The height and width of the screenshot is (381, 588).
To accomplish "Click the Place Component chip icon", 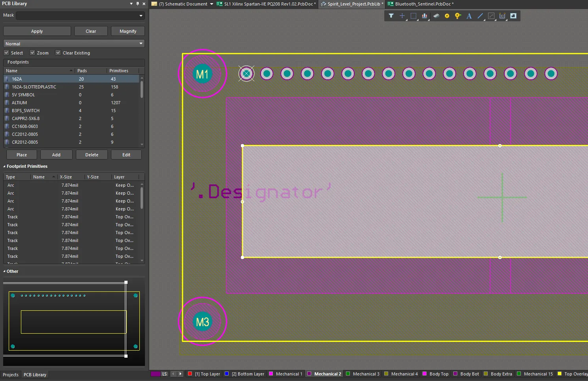I will (436, 16).
